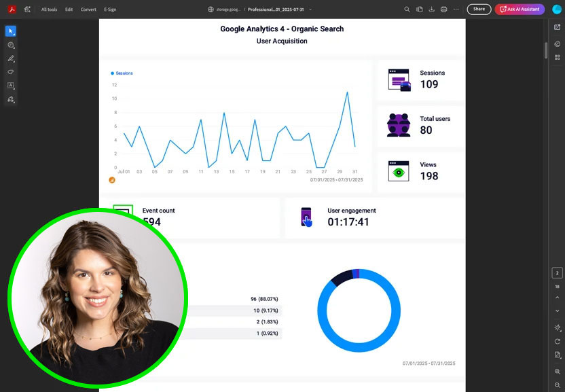Click the orange analytics icon below chart
This screenshot has height=392, width=565.
tap(112, 180)
